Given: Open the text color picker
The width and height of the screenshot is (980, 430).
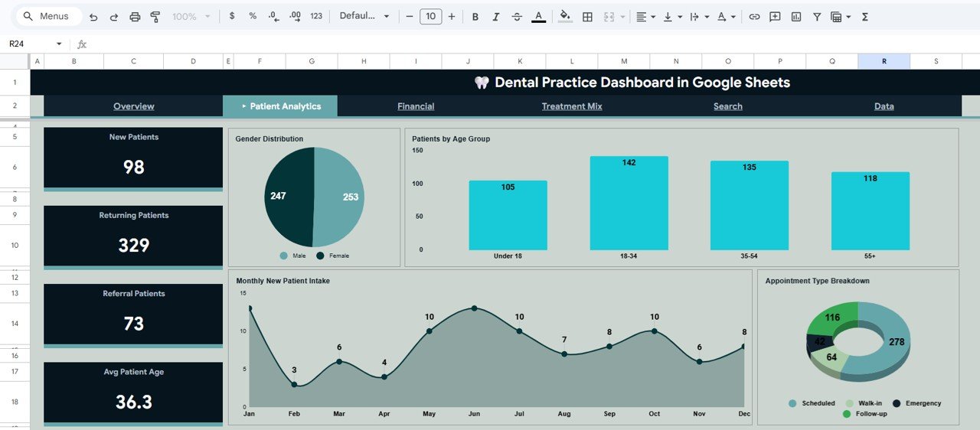Looking at the screenshot, I should pyautogui.click(x=538, y=17).
